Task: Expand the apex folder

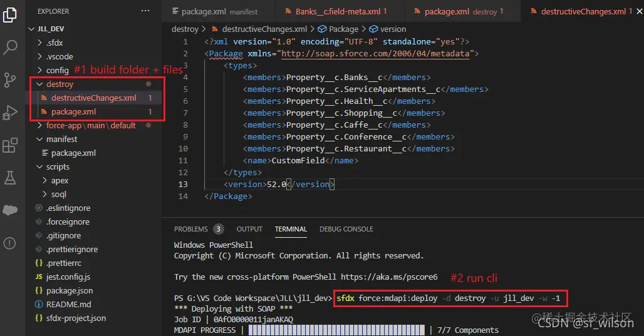Action: [44, 180]
